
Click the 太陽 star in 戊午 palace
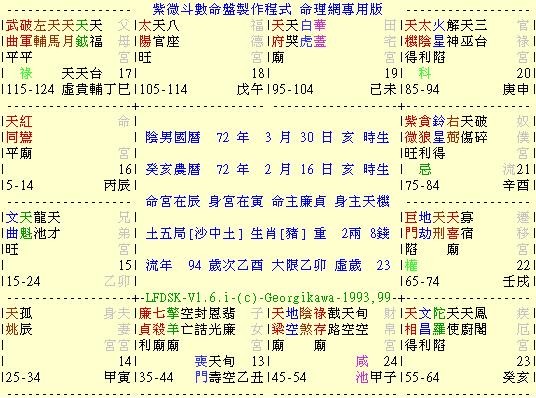coord(145,34)
